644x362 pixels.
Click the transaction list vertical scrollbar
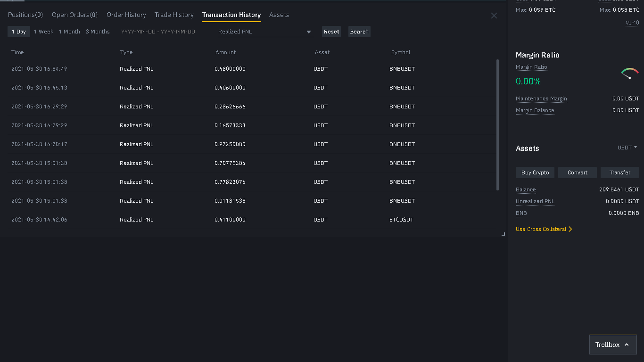pos(497,125)
